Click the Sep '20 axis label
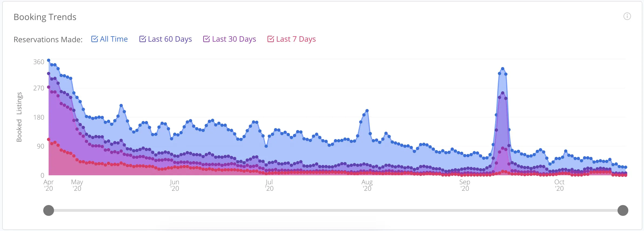644x231 pixels. click(x=465, y=185)
